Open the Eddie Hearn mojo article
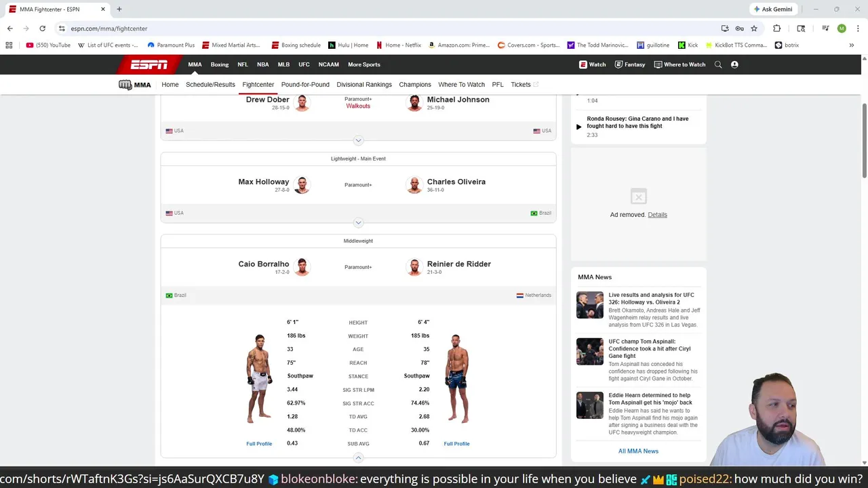This screenshot has height=488, width=868. click(x=650, y=399)
